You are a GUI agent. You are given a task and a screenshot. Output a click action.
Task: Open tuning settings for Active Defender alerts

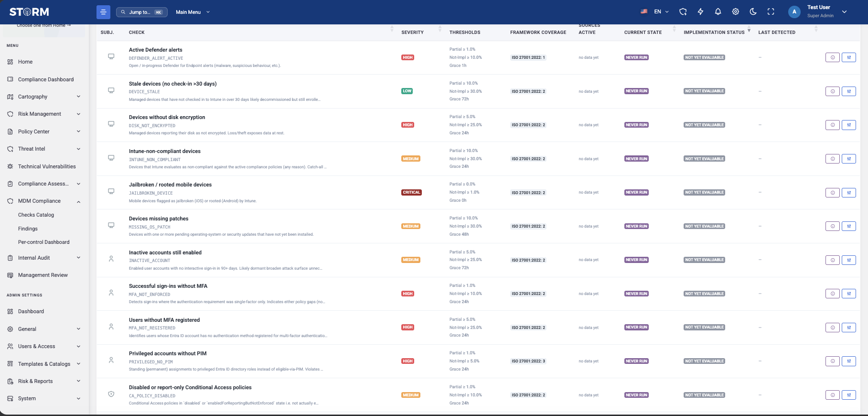(x=849, y=57)
